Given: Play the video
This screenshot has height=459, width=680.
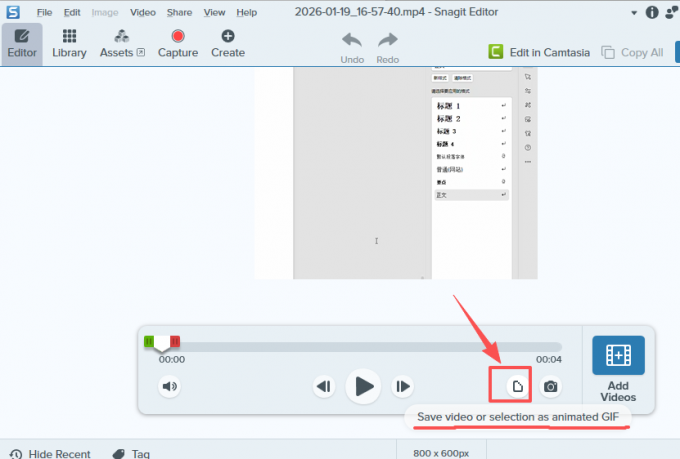Looking at the screenshot, I should pos(363,386).
